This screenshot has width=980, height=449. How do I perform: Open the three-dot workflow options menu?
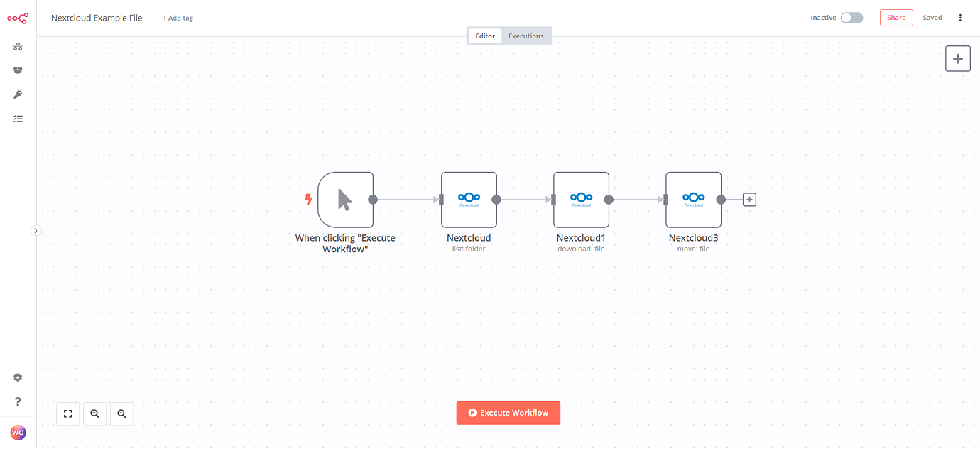pos(960,17)
